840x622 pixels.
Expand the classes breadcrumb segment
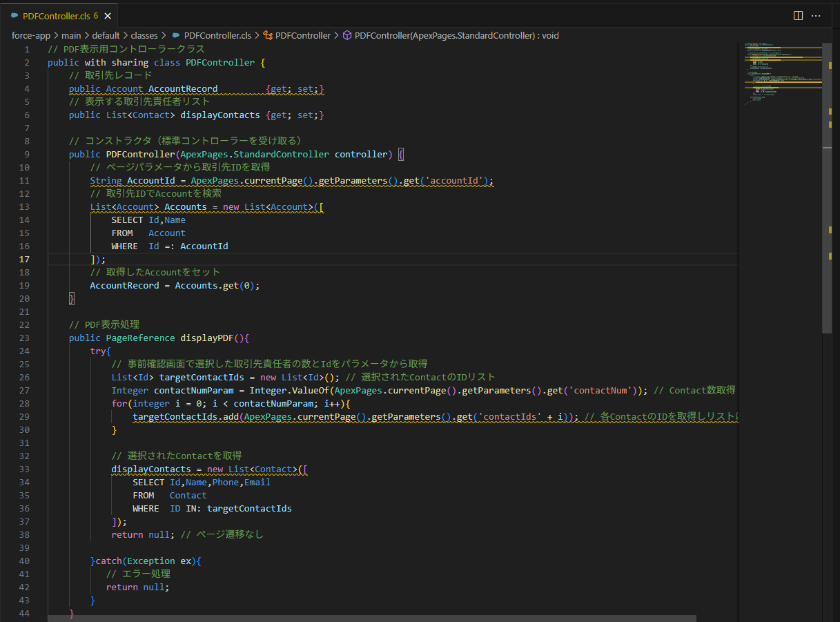pyautogui.click(x=144, y=35)
